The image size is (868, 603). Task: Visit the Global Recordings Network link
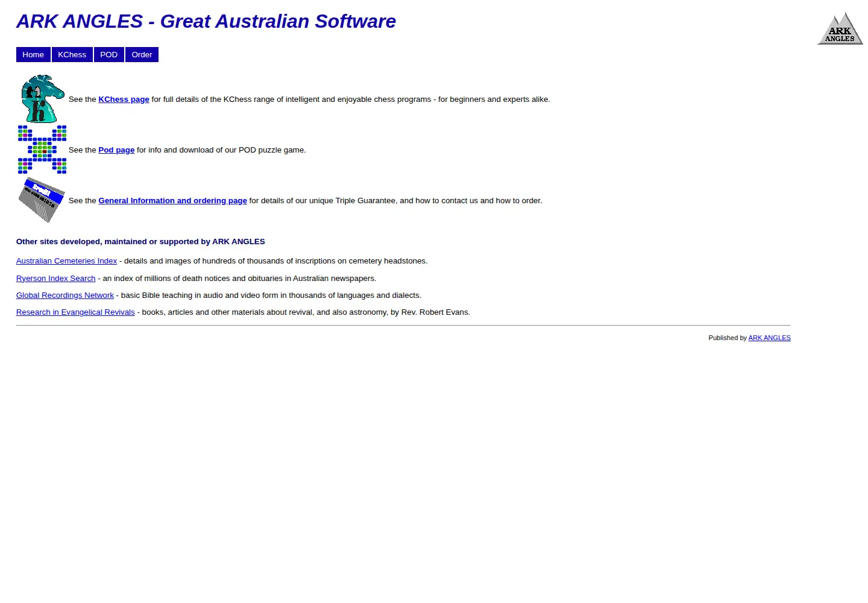coord(65,295)
